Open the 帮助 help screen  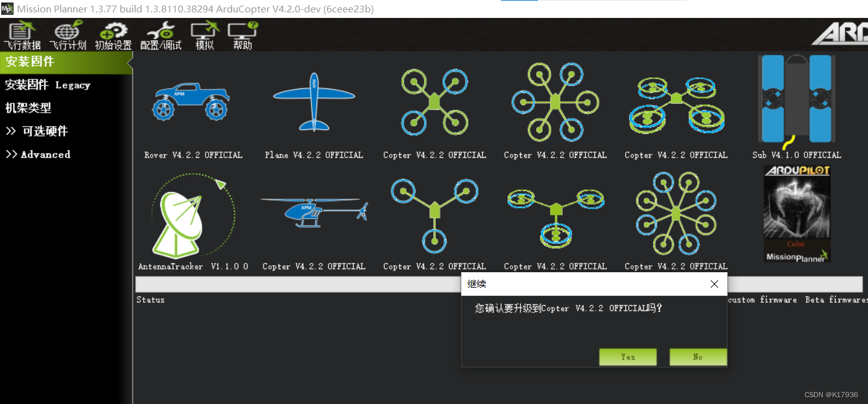(242, 36)
